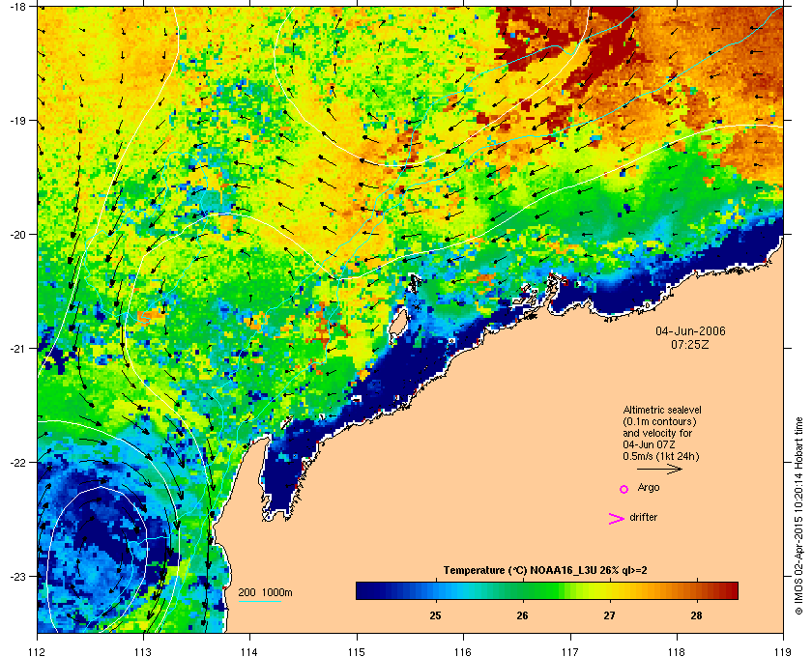Click the latitude axis label -19

17,120
